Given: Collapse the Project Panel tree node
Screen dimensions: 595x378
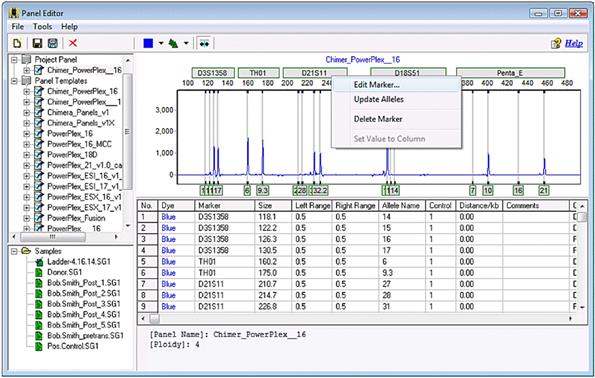Looking at the screenshot, I should (14, 60).
